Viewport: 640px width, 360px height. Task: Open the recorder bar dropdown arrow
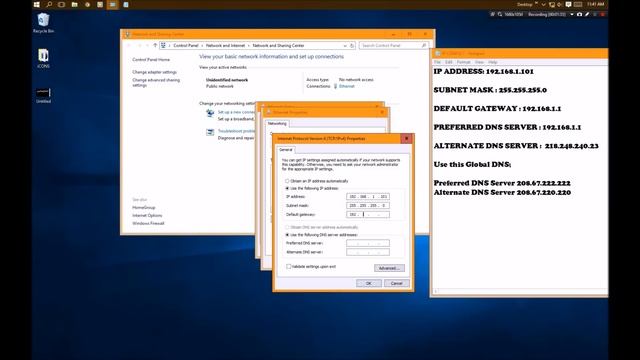click(572, 14)
